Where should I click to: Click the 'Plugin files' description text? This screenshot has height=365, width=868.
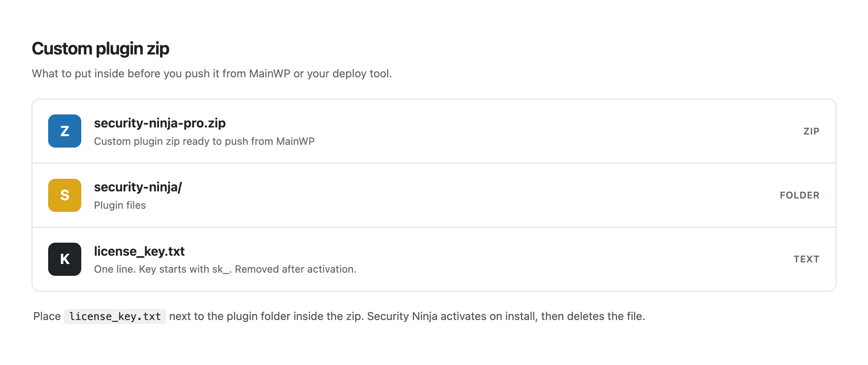click(120, 205)
